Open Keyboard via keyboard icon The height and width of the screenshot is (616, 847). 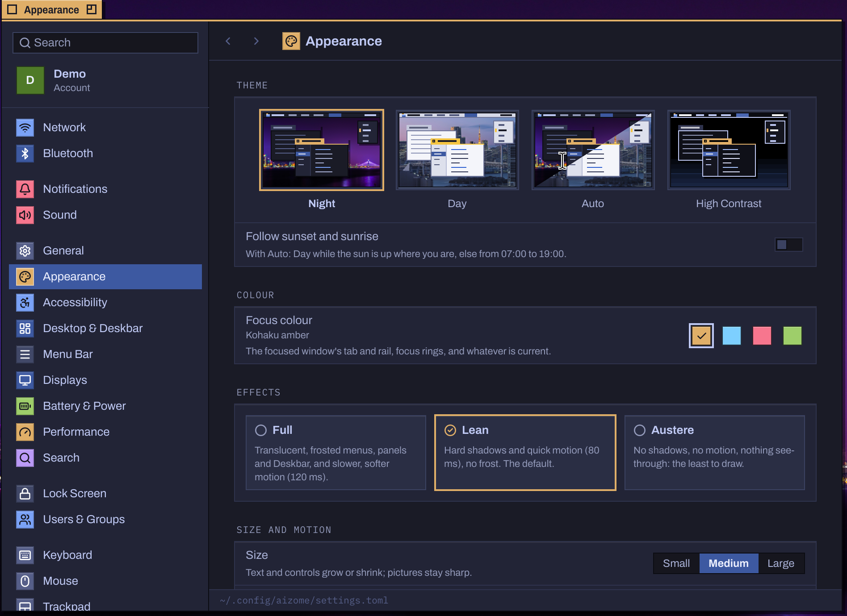click(25, 555)
